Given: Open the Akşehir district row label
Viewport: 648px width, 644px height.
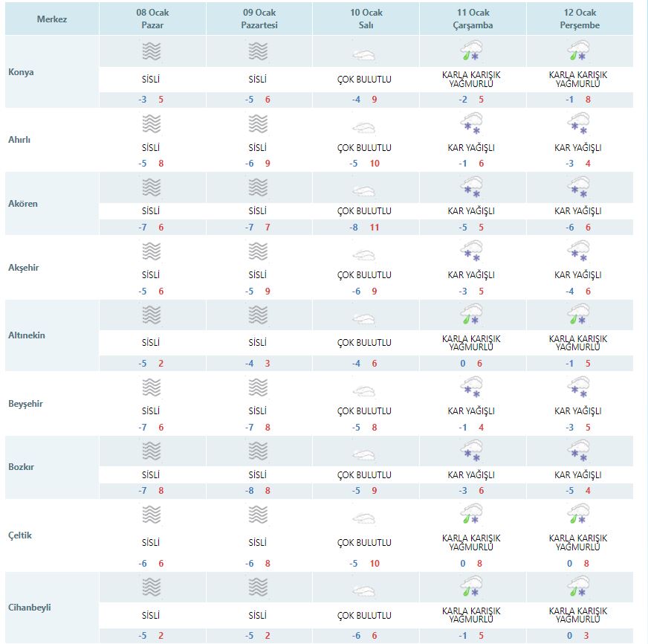Looking at the screenshot, I should click(25, 268).
